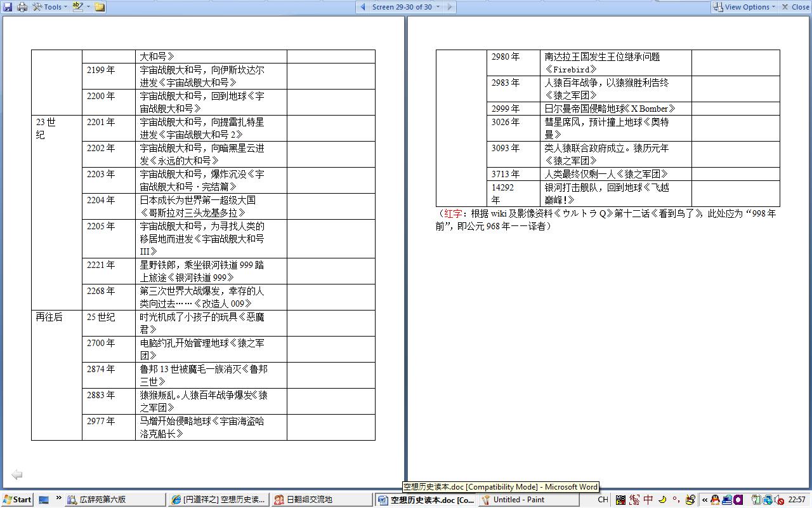Toggle the 中 Chinese input mode
This screenshot has width=812, height=508.
pyautogui.click(x=648, y=500)
